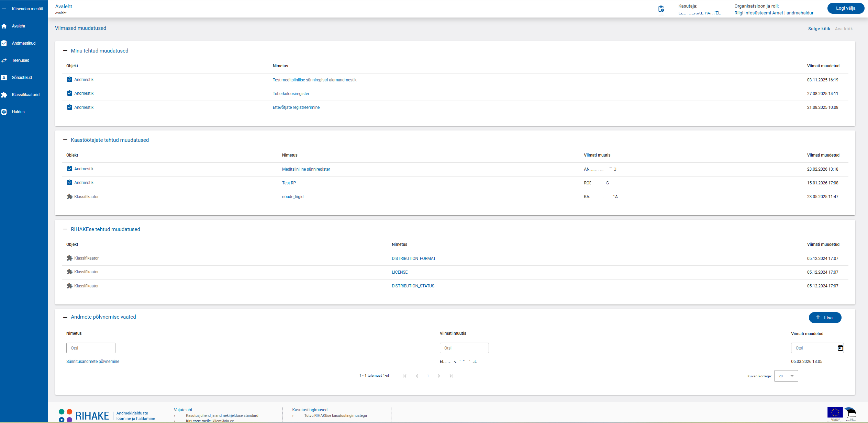Open Tuberkuloosiregister dataset link

[x=291, y=94]
